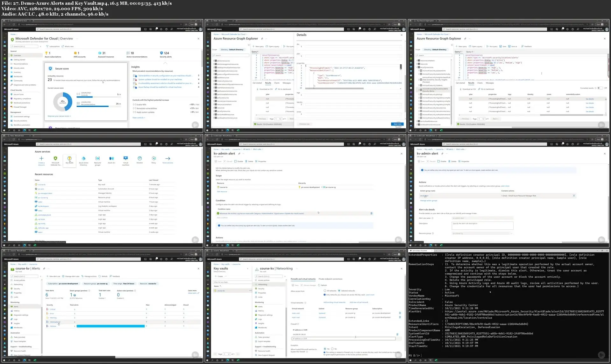Delete the main-vnet backend subnet row

[x=400, y=313]
